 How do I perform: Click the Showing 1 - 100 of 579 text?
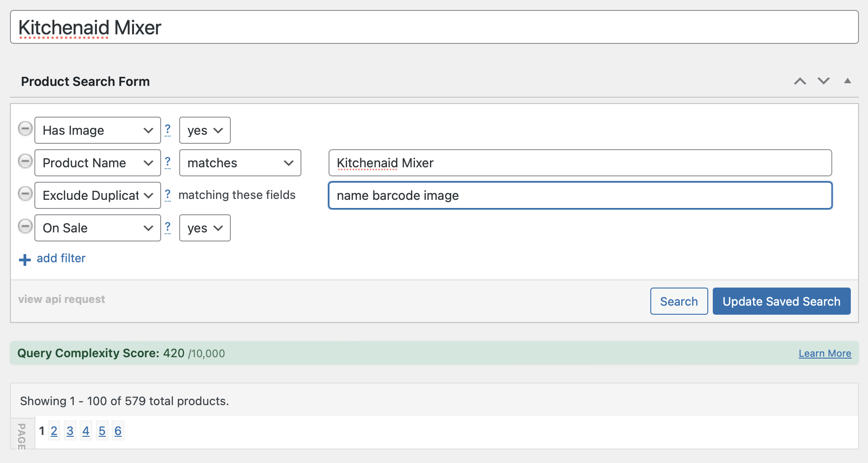pos(124,401)
